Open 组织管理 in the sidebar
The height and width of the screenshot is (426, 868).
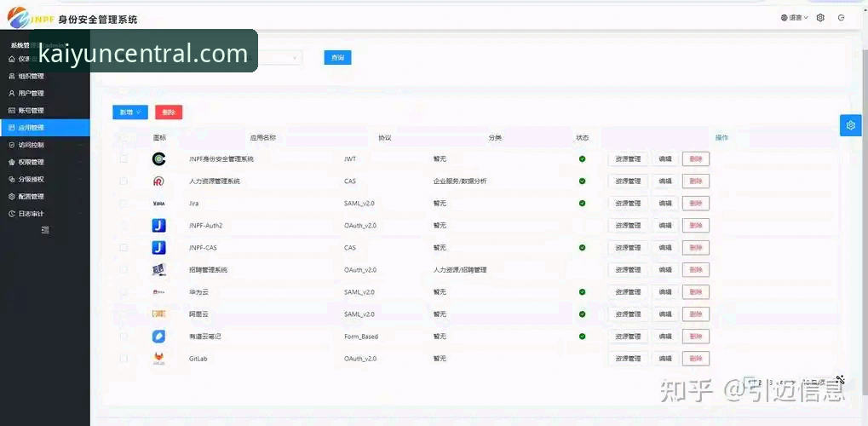pos(45,76)
